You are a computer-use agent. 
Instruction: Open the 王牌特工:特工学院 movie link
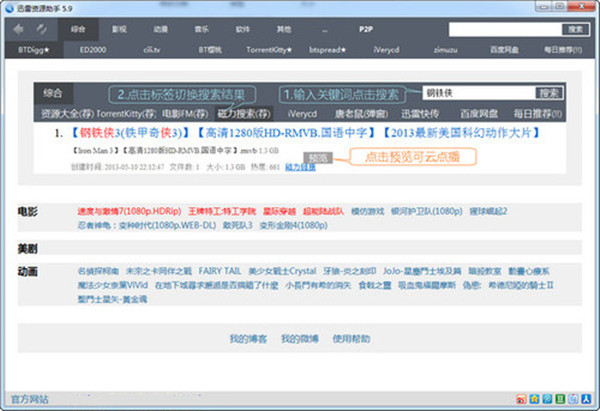(222, 211)
